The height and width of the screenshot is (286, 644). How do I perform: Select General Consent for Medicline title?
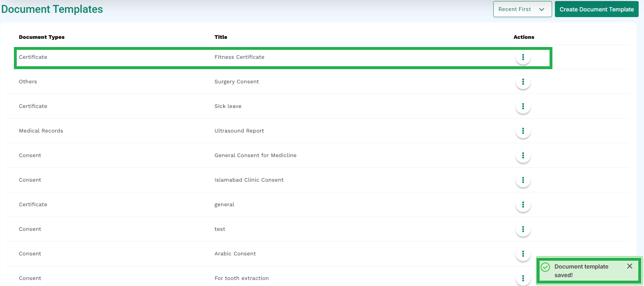coord(256,155)
